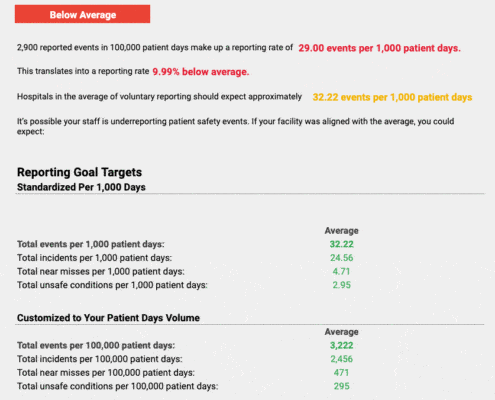Click the 295 unsafe conditions value
Viewport: 495px width, 400px height.
(x=342, y=386)
